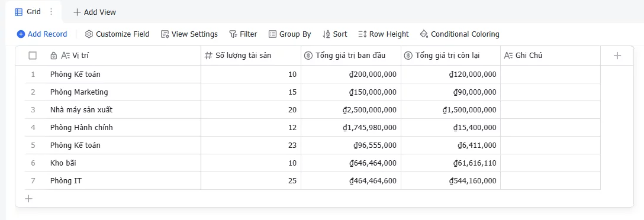The height and width of the screenshot is (220, 644).
Task: Select the Phòng Hành chính cell
Action: (123, 127)
